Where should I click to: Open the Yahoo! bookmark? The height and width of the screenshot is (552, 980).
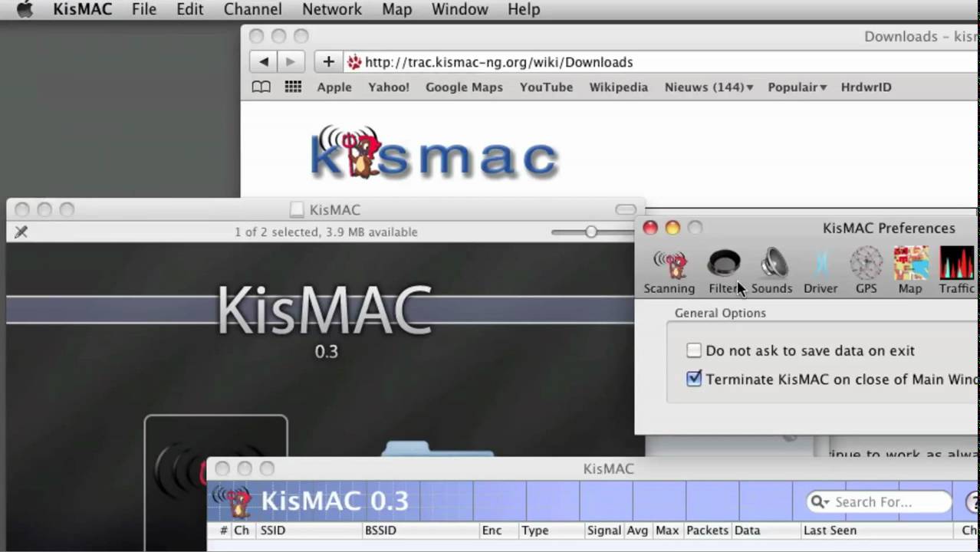click(x=389, y=87)
